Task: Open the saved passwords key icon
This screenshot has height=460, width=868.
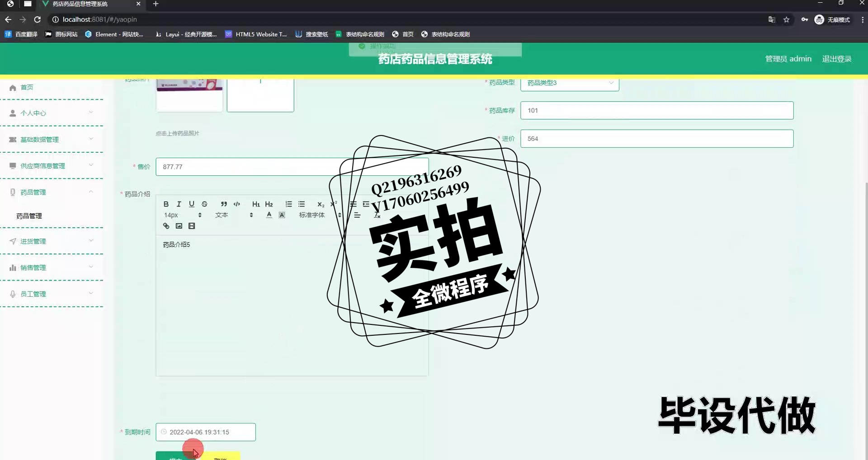Action: point(805,19)
